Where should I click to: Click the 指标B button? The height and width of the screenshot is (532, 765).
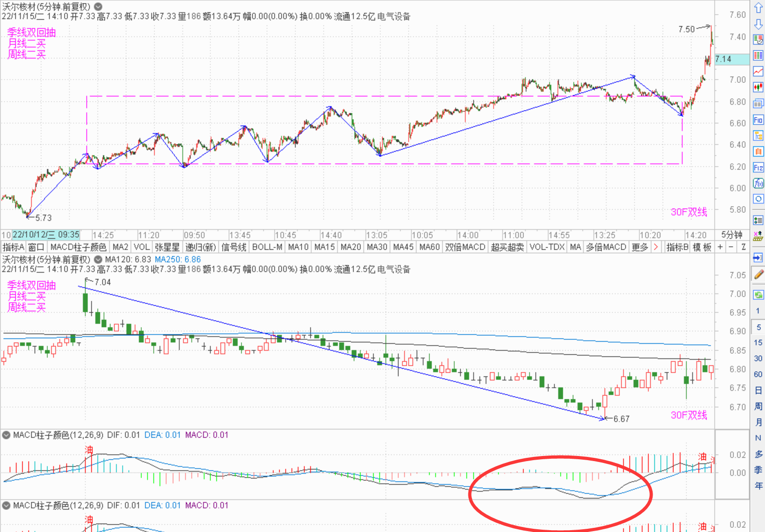pos(677,247)
